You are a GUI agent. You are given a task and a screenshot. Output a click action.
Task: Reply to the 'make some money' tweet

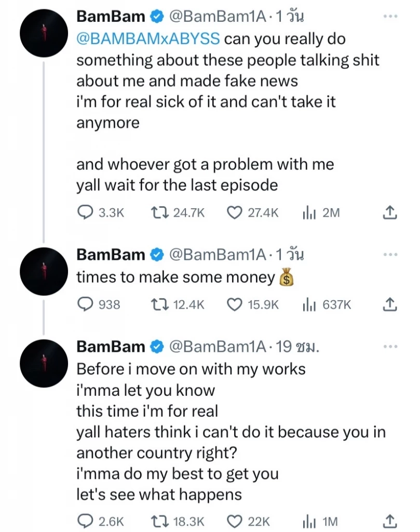(x=85, y=305)
